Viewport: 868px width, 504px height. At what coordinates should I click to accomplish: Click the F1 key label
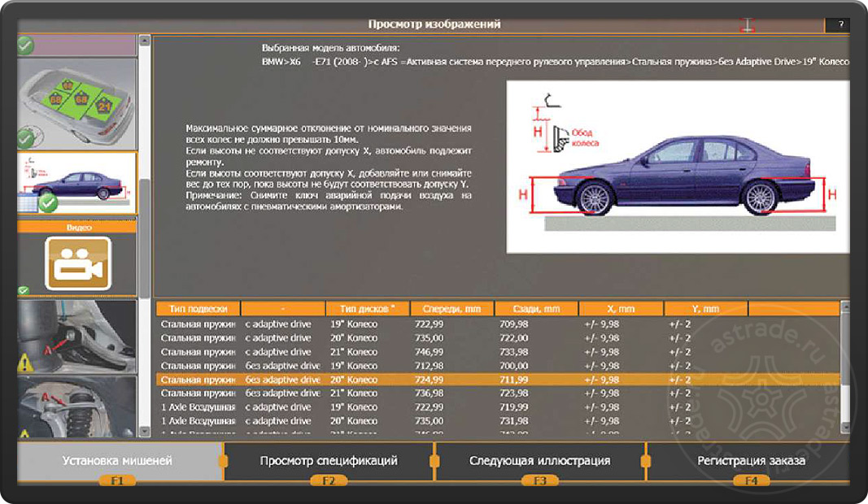coord(117,480)
